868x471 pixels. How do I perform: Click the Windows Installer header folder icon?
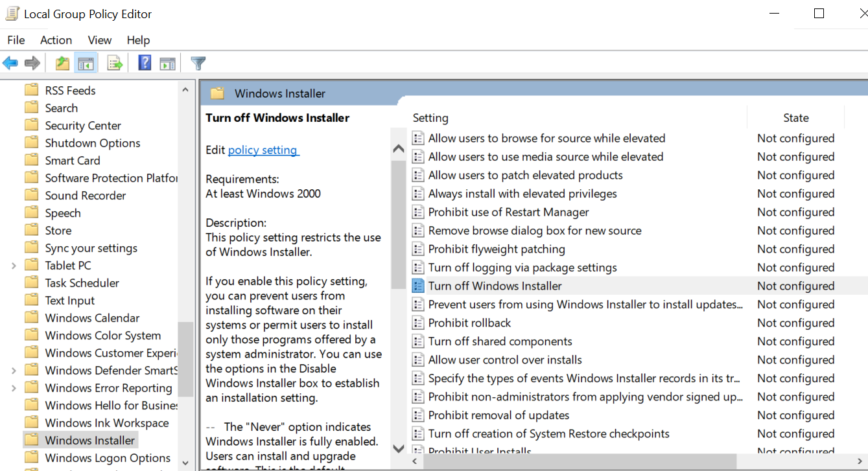(x=217, y=93)
